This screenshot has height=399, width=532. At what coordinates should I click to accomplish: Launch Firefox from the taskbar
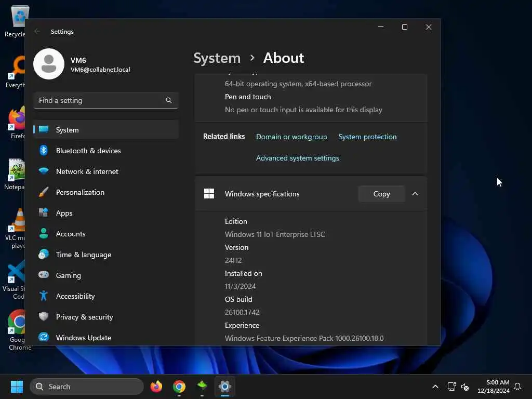click(x=156, y=387)
